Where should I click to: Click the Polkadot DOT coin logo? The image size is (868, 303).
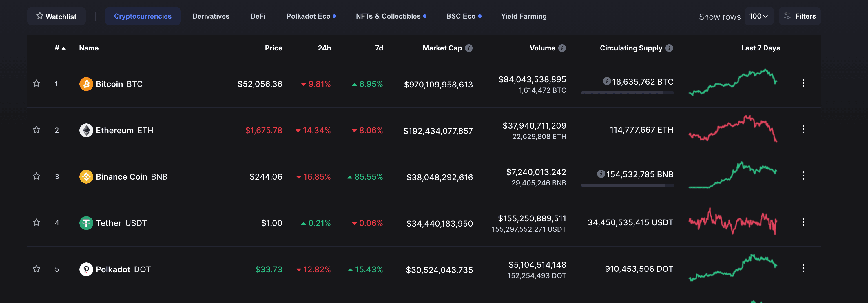tap(86, 269)
